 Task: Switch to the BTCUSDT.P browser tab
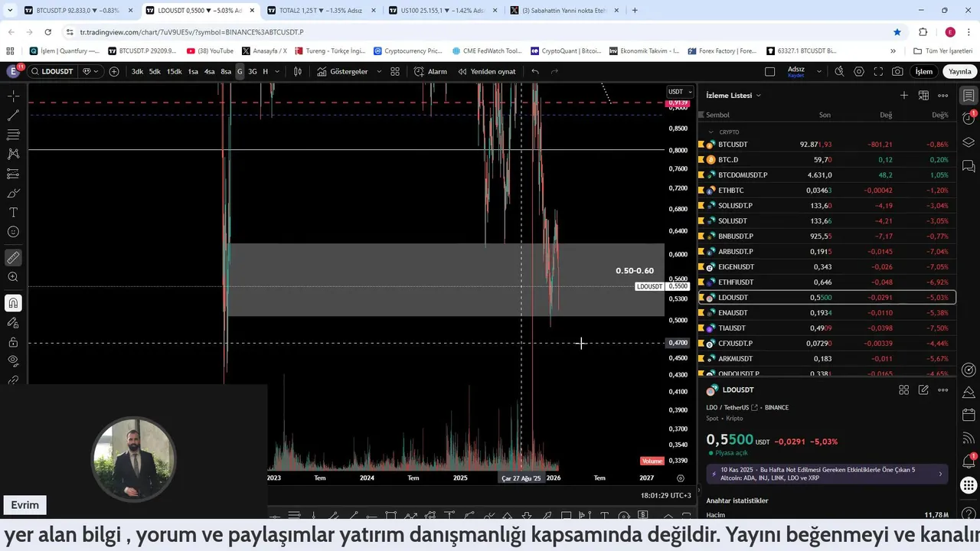point(77,11)
